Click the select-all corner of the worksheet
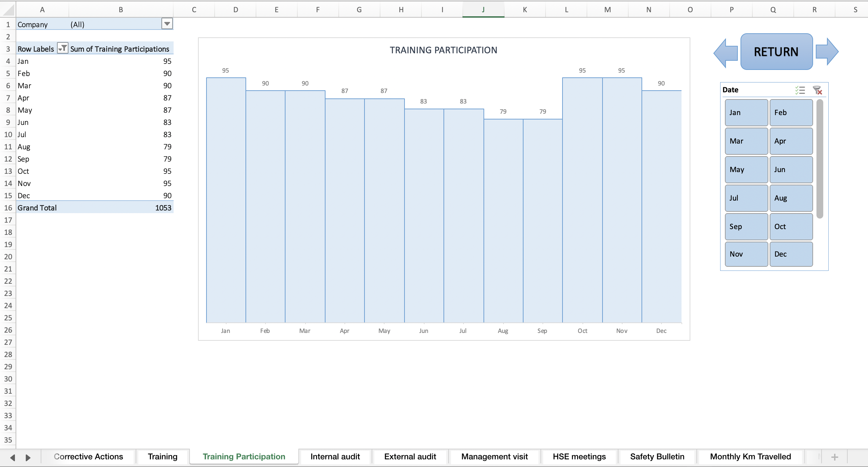Image resolution: width=868 pixels, height=467 pixels. tap(8, 9)
